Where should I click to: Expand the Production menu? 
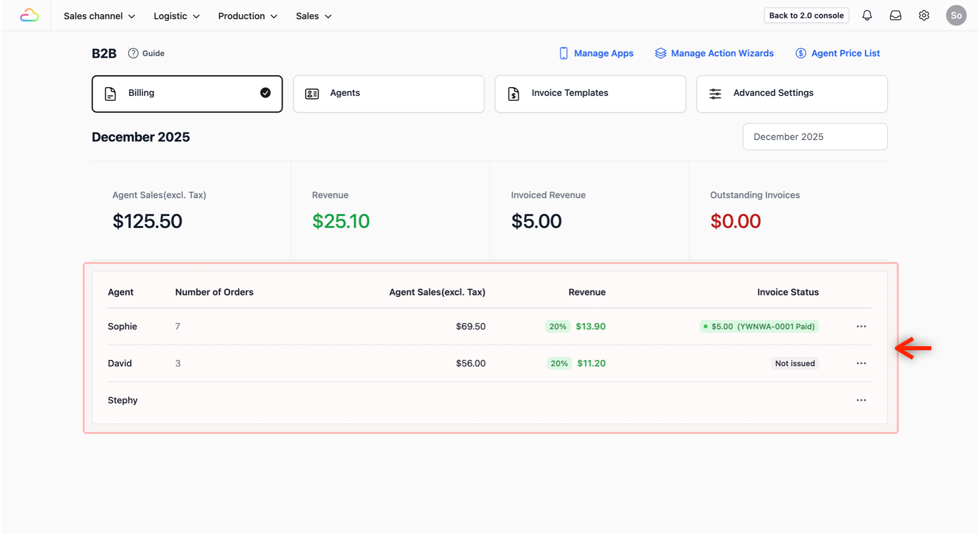pyautogui.click(x=248, y=16)
